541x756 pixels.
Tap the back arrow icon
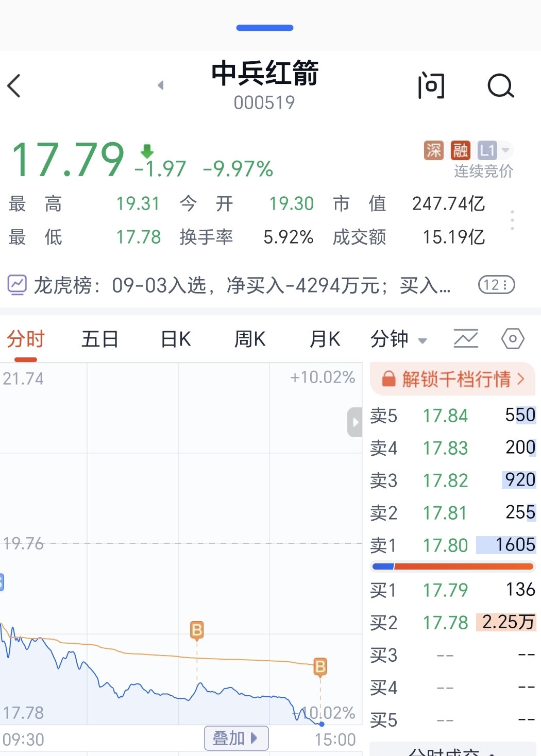[14, 85]
